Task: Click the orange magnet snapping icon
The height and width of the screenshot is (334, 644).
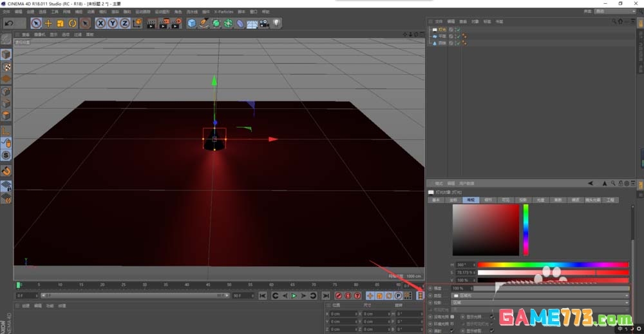Action: [x=6, y=171]
